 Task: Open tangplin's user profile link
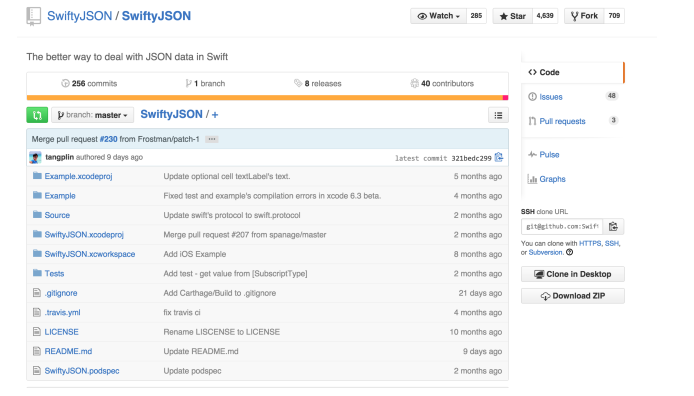(x=59, y=157)
